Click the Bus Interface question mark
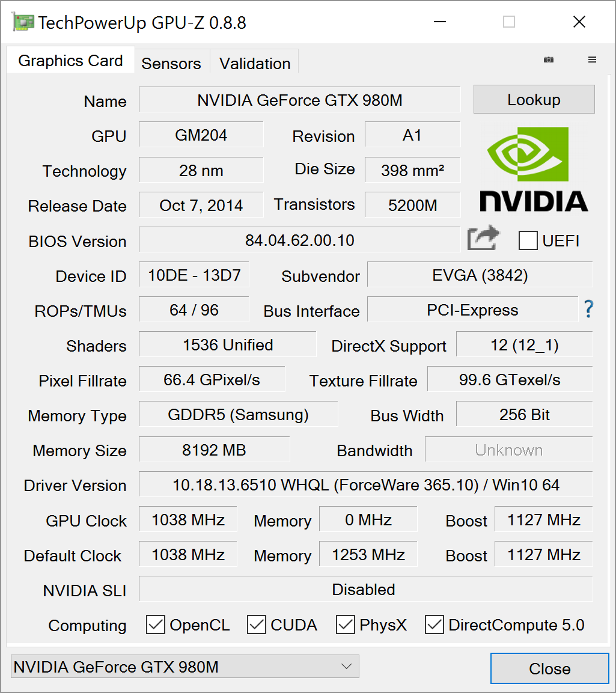 point(588,309)
